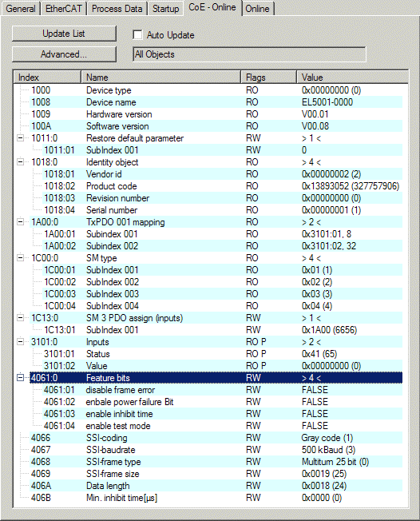Click the 500 kBaud (3) value
The height and width of the screenshot is (521, 420).
pos(328,450)
